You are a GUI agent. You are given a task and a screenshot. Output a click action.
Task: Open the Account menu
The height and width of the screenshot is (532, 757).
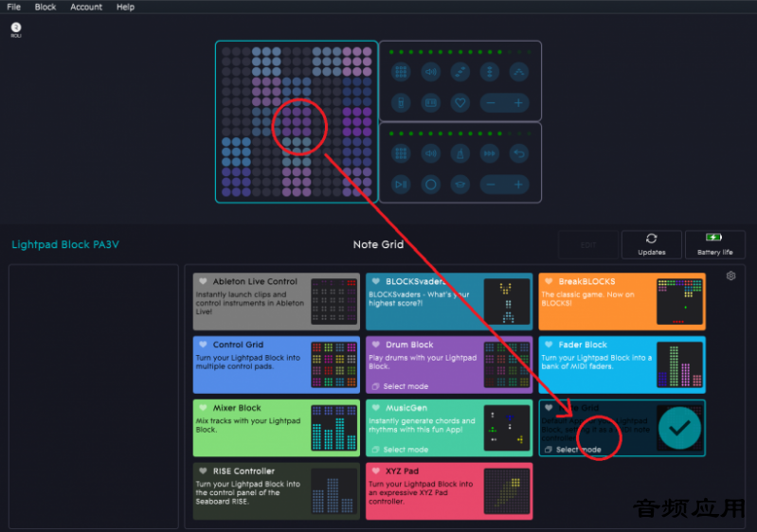click(86, 7)
